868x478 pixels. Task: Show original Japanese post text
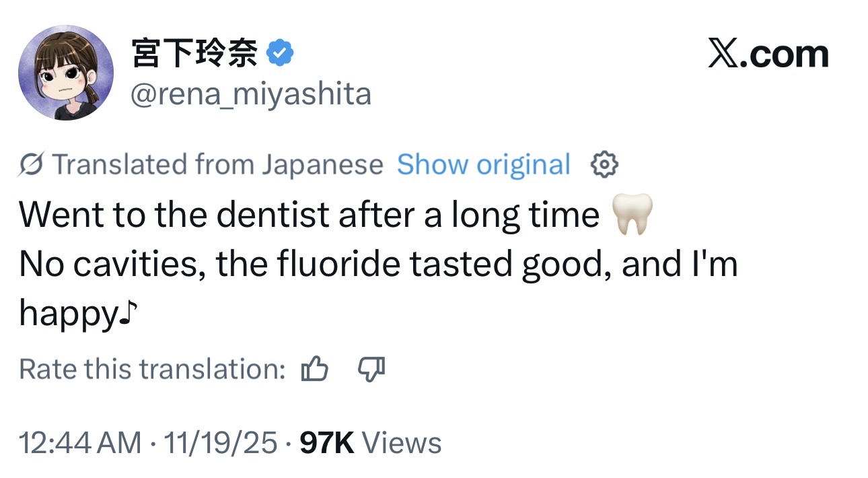(x=483, y=164)
